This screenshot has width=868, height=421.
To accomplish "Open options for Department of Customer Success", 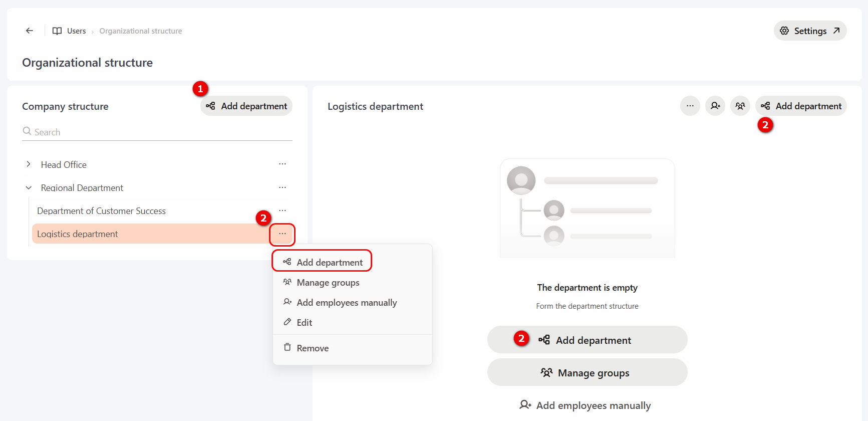I will pos(282,210).
